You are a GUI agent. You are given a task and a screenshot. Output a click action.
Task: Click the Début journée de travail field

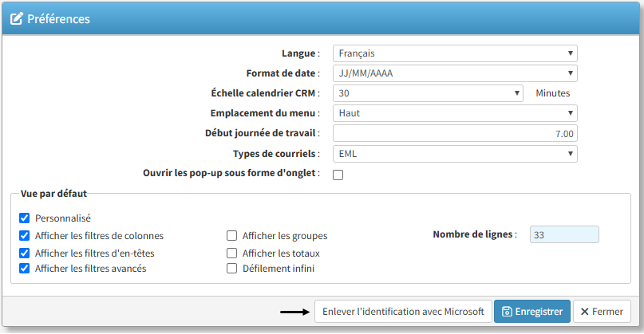pyautogui.click(x=454, y=134)
